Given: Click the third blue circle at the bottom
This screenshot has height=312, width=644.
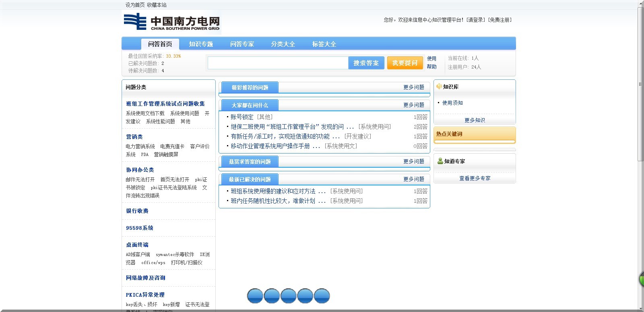Looking at the screenshot, I should (x=288, y=296).
